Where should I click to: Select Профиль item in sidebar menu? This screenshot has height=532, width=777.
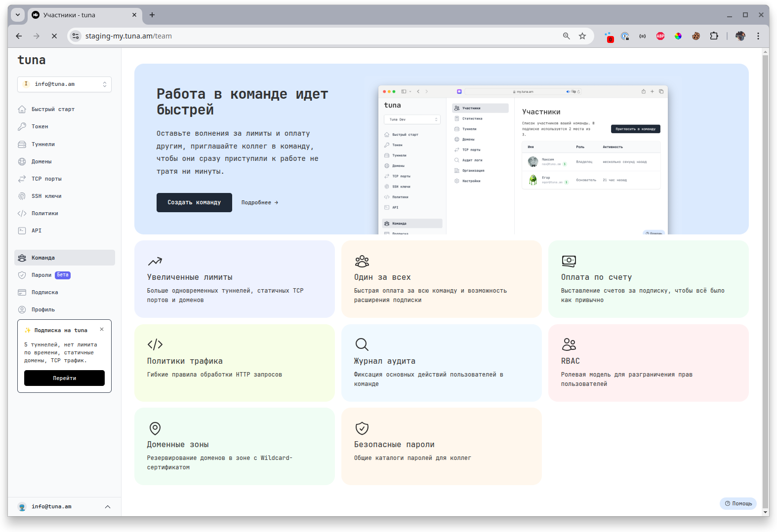(43, 310)
